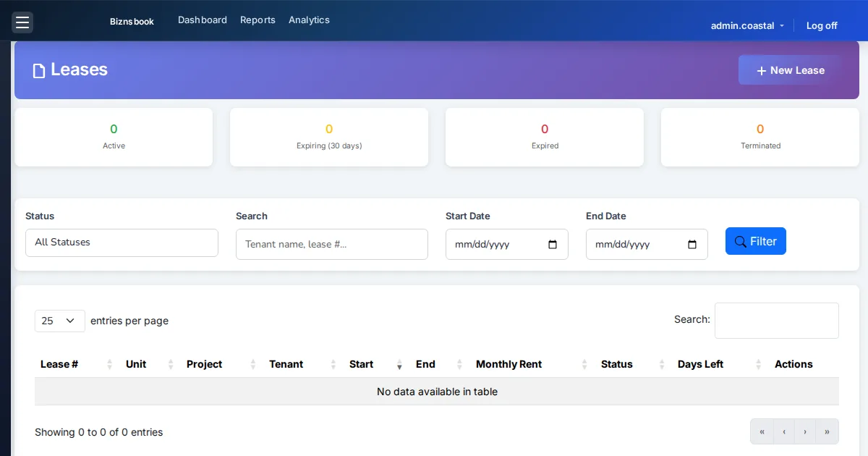Apply filters with the Filter button
The height and width of the screenshot is (456, 868).
click(756, 241)
